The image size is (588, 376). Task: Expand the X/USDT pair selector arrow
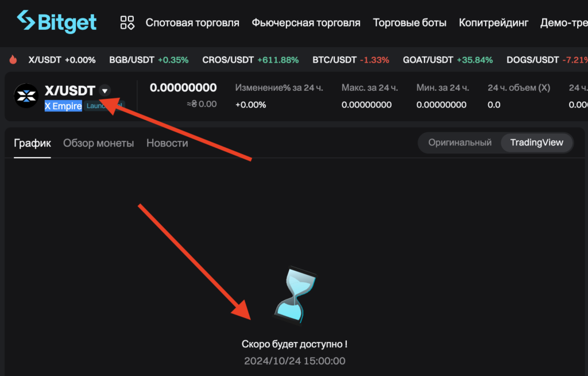(105, 90)
